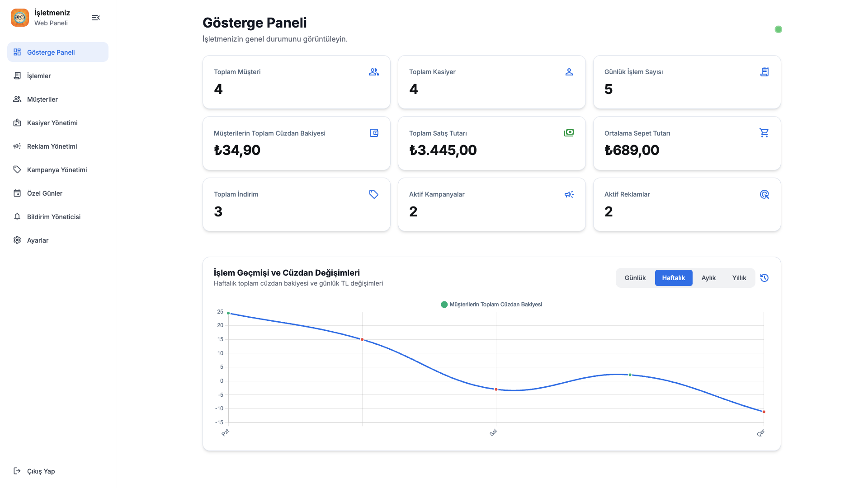Open İşlemler from the sidebar
Viewport: 868px width, 488px height.
click(x=39, y=76)
